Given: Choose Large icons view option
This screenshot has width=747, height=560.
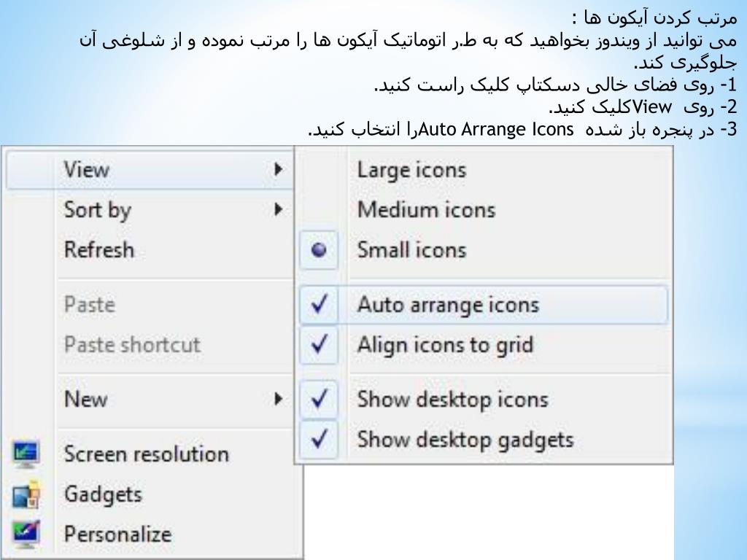Looking at the screenshot, I should point(411,171).
